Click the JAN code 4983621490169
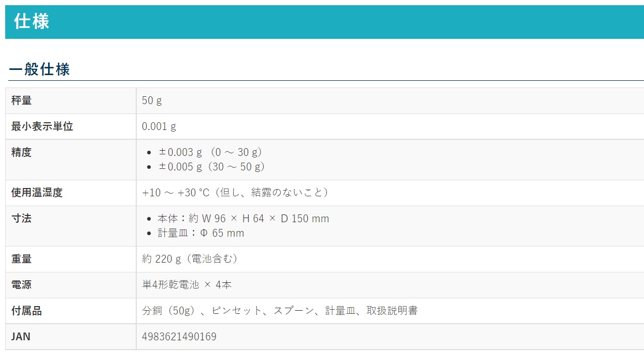Viewport: 644px width, 361px height. tap(179, 337)
